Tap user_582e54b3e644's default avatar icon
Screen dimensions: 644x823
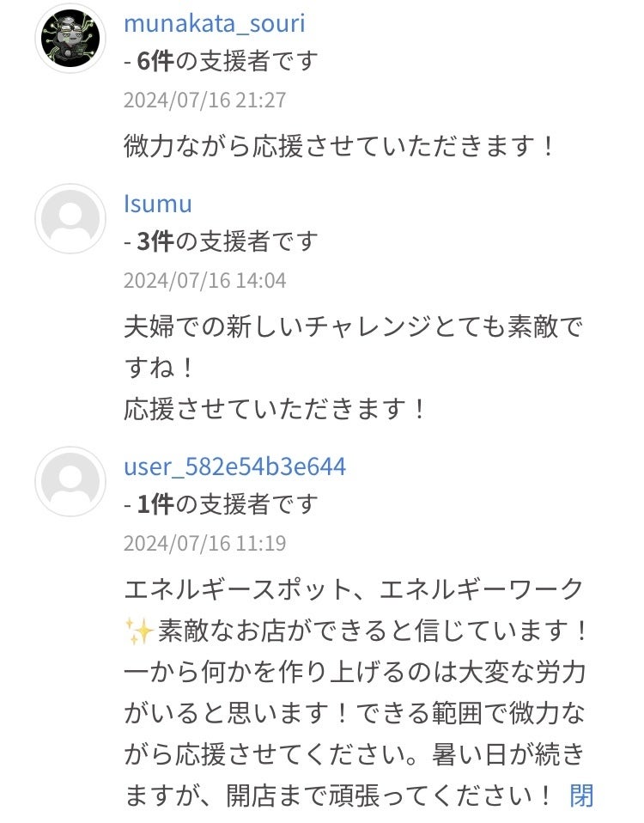70,481
